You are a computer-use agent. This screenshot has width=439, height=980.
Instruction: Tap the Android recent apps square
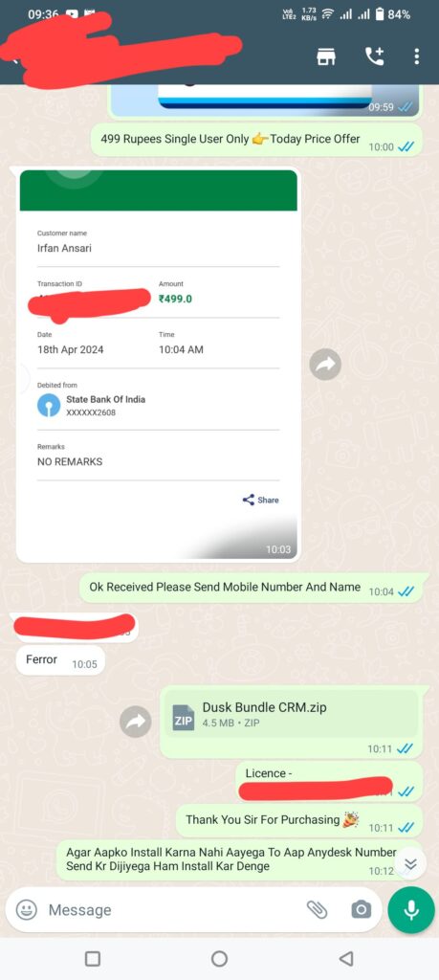coord(93,958)
